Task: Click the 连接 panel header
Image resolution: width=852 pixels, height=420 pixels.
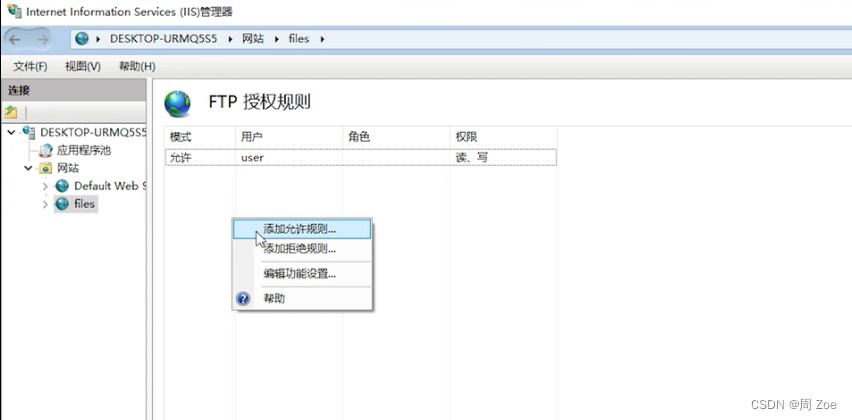Action: coord(73,90)
